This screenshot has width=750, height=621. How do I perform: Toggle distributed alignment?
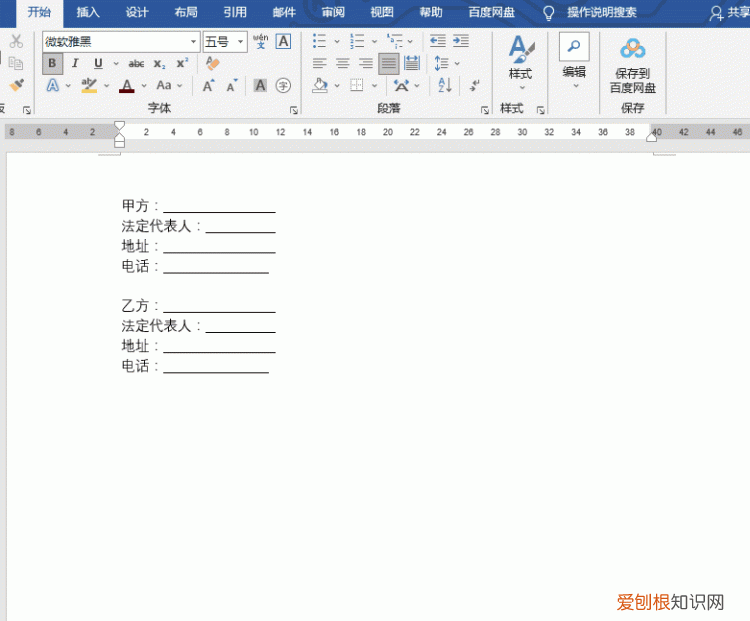click(412, 63)
